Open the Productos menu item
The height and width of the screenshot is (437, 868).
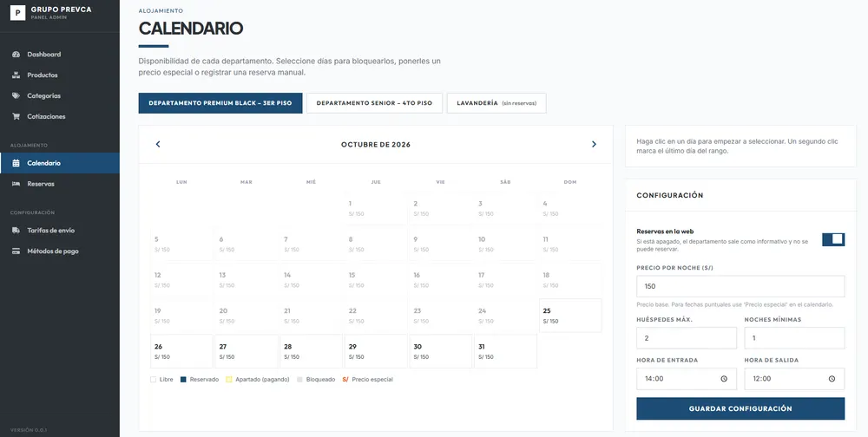60,75
